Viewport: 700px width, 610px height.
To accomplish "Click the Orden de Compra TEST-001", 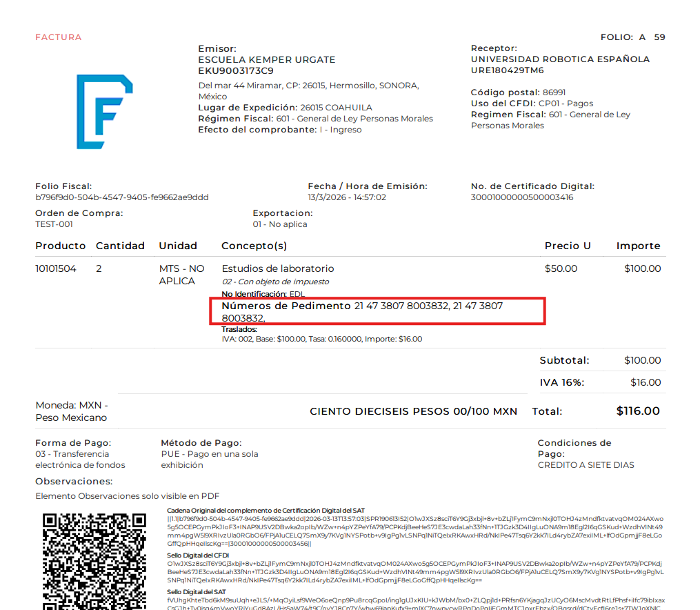I will (54, 224).
